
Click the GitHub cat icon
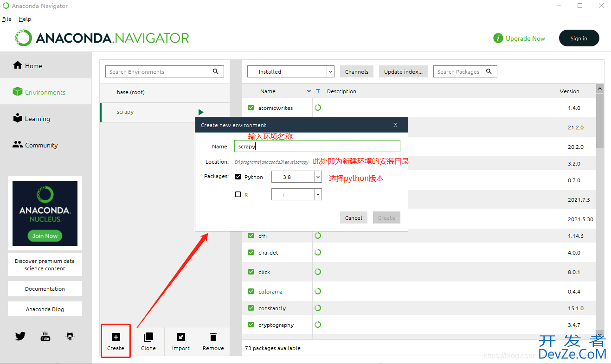[x=70, y=336]
